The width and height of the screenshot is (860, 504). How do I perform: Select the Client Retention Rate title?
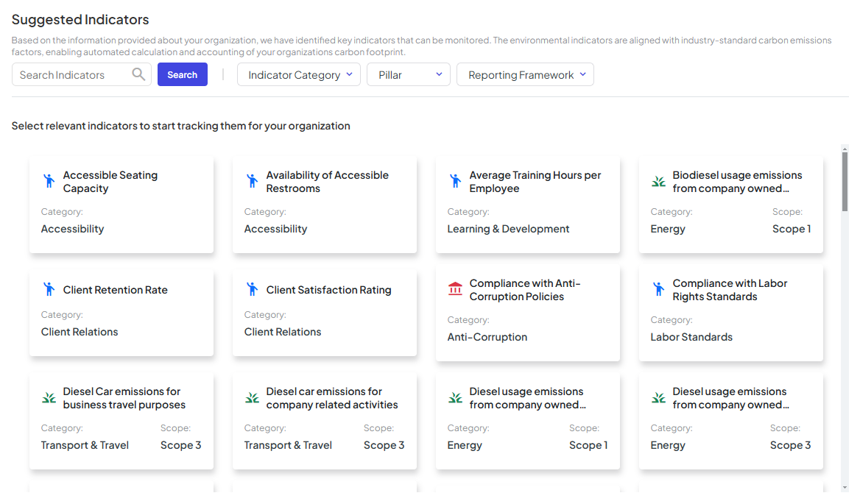(115, 290)
